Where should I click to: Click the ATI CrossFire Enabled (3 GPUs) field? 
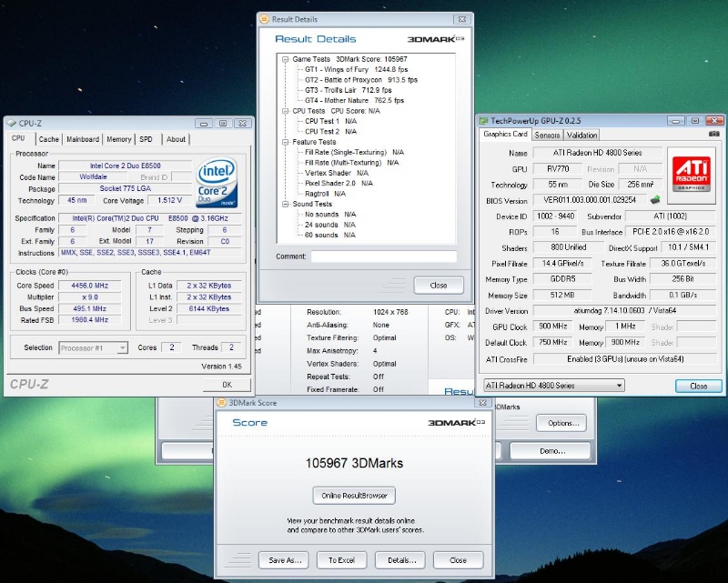tap(624, 359)
